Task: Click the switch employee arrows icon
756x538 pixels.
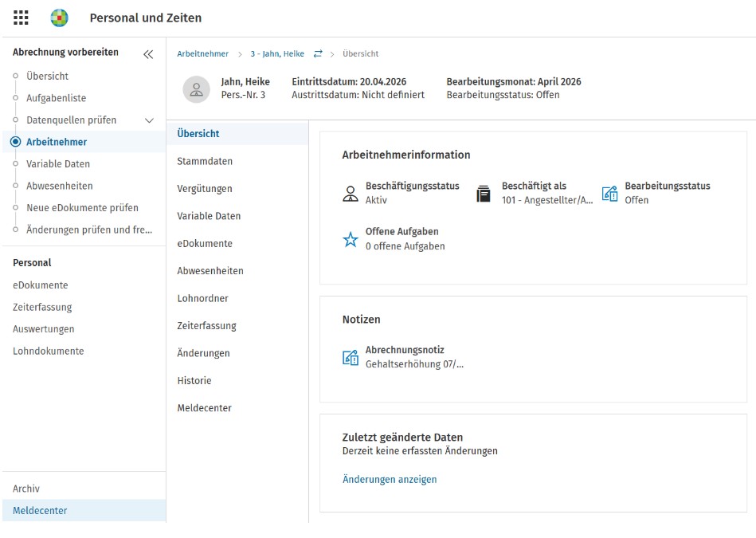Action: pos(318,53)
